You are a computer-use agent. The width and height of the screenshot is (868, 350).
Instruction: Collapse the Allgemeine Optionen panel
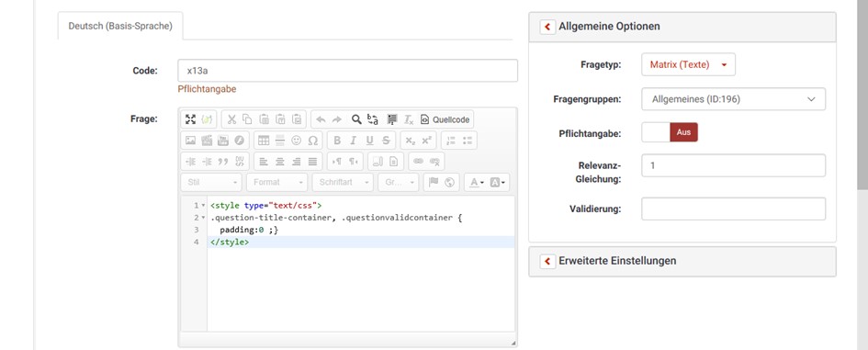(x=547, y=27)
